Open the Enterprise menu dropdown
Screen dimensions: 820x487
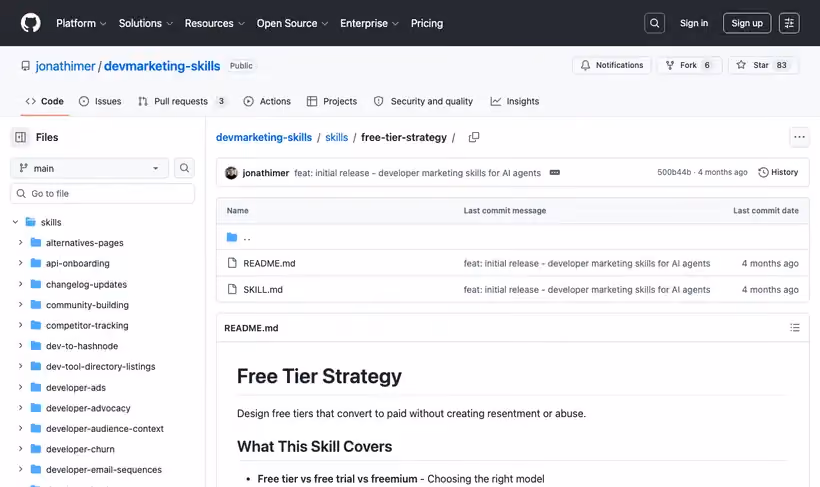tap(369, 24)
